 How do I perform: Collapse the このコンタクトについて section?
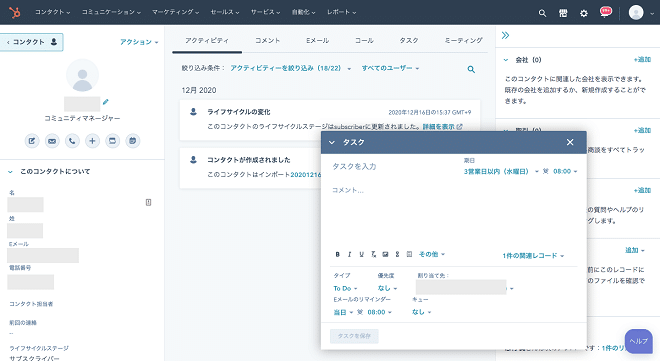11,172
